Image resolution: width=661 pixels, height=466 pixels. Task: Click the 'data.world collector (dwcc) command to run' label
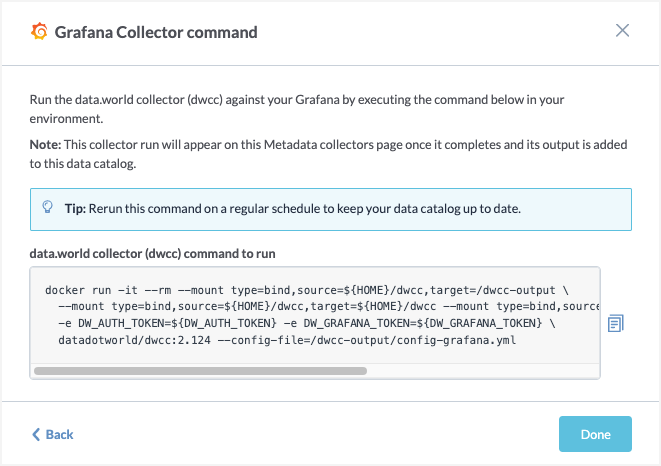(x=152, y=253)
